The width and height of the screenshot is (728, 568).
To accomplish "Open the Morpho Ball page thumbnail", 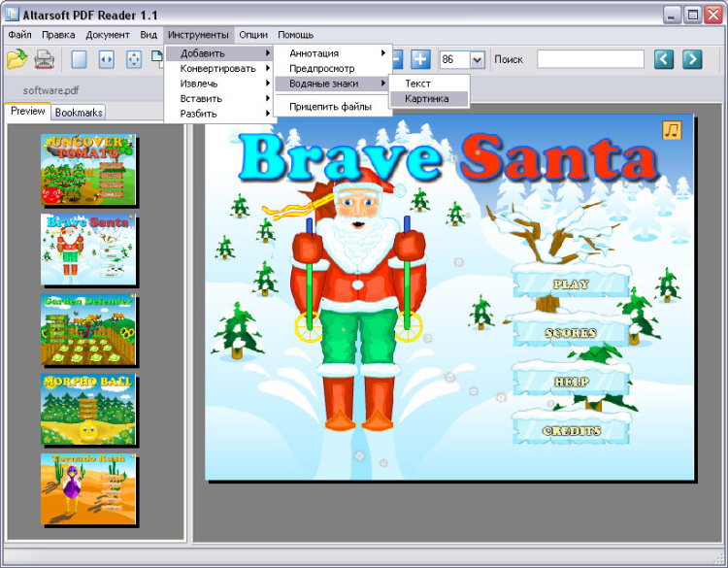I will pos(87,410).
